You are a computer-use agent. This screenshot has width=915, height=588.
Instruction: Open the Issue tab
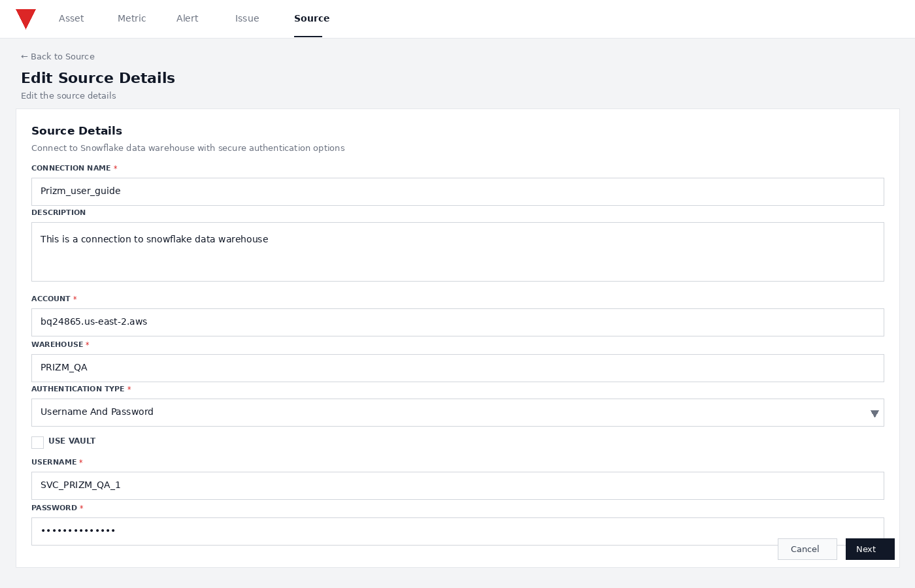point(247,18)
